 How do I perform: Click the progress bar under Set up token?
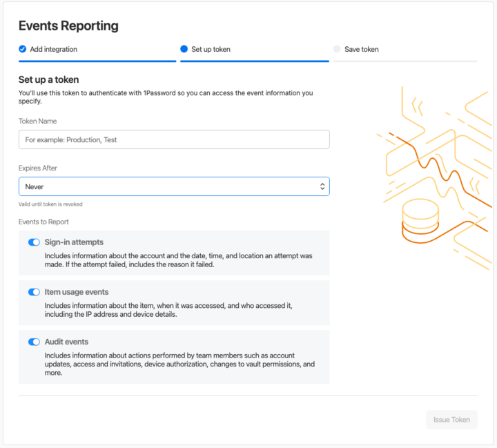[x=255, y=61]
